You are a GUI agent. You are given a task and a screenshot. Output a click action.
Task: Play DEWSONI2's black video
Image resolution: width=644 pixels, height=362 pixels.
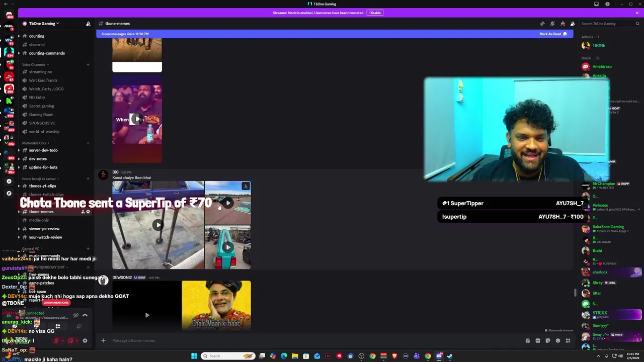[147, 315]
